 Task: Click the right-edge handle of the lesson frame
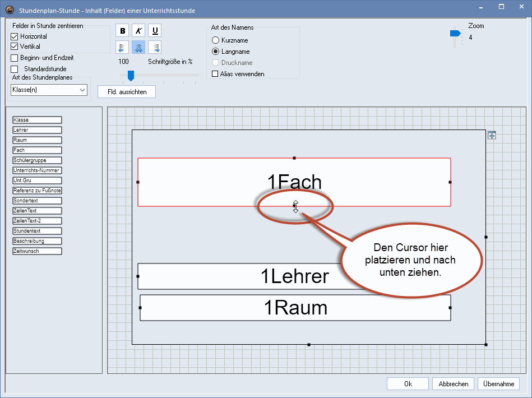[x=486, y=237]
